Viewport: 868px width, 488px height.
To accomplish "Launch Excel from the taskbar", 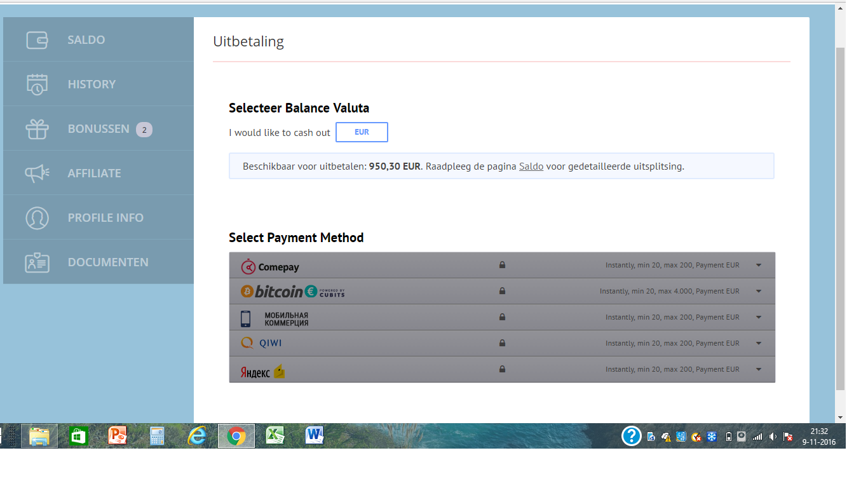I will tap(275, 436).
